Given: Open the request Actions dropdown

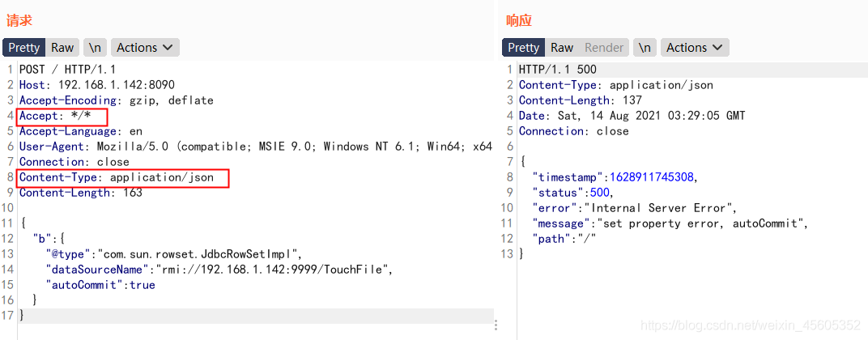Looking at the screenshot, I should coord(145,48).
